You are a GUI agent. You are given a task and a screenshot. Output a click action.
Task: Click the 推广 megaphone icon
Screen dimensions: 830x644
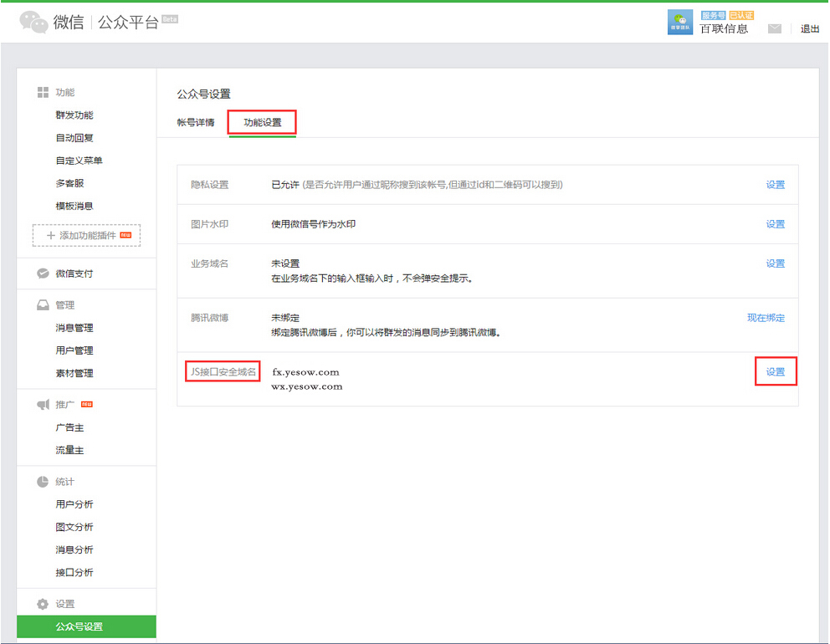pyautogui.click(x=43, y=405)
